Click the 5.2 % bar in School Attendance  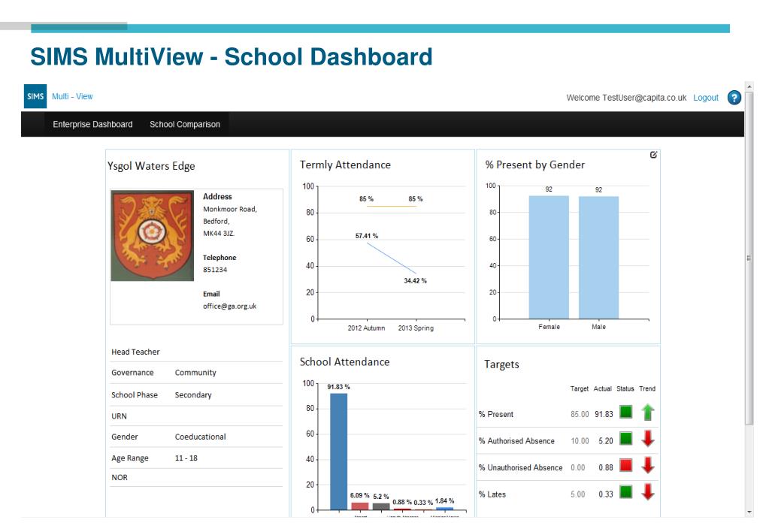click(x=381, y=506)
